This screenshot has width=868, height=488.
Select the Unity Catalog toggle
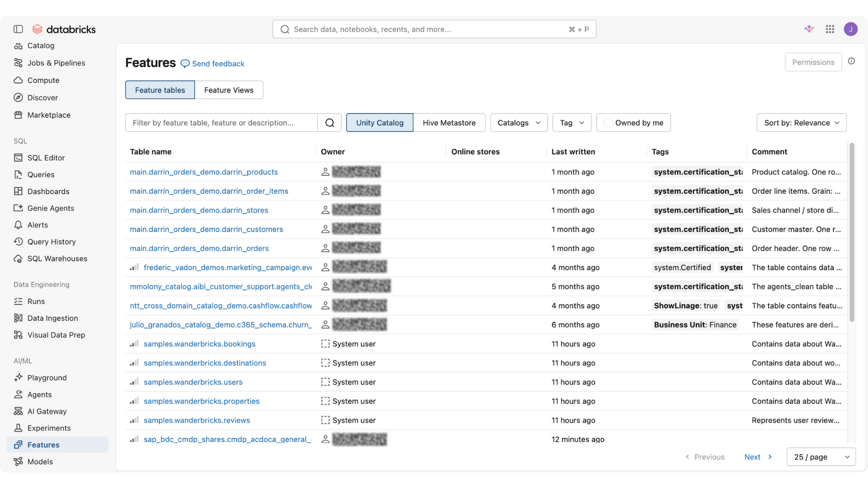tap(380, 123)
